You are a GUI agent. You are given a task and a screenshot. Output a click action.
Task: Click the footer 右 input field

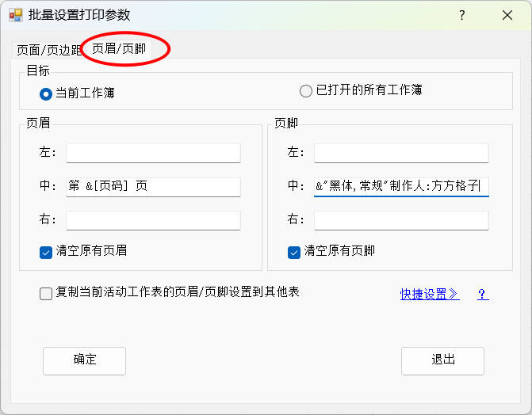point(401,219)
